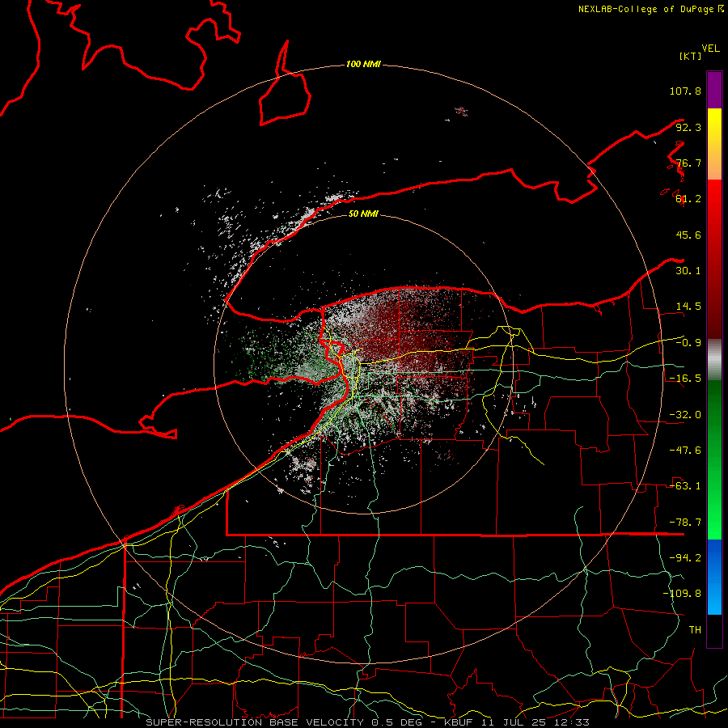Click the -16.5 value on velocity scale

(685, 379)
